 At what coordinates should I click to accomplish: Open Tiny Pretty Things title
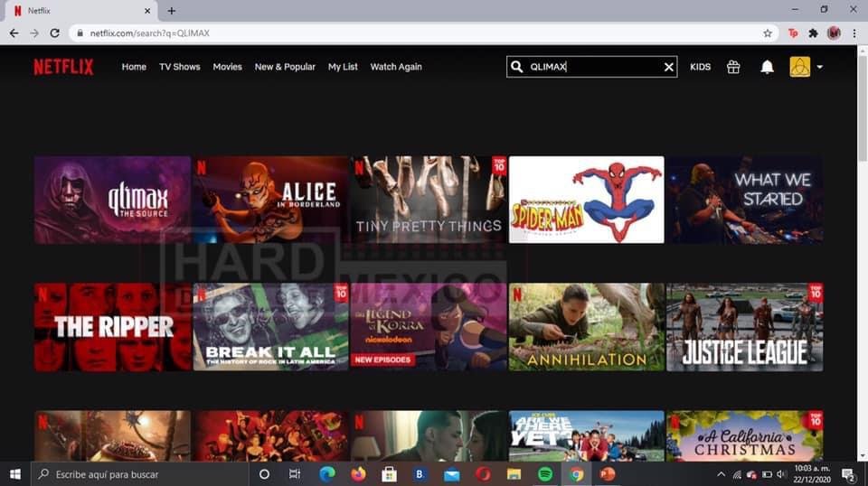[x=429, y=200]
